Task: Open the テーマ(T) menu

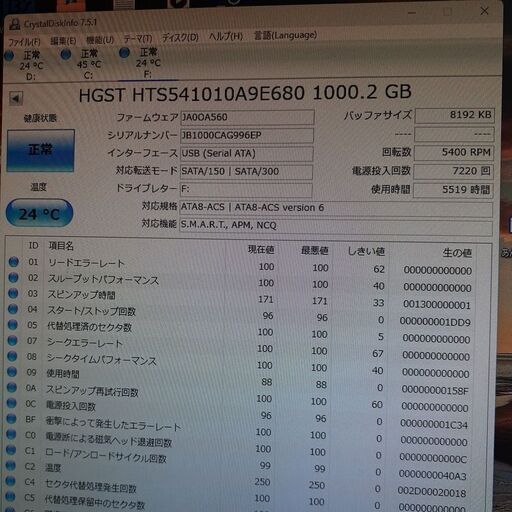Action: point(138,39)
